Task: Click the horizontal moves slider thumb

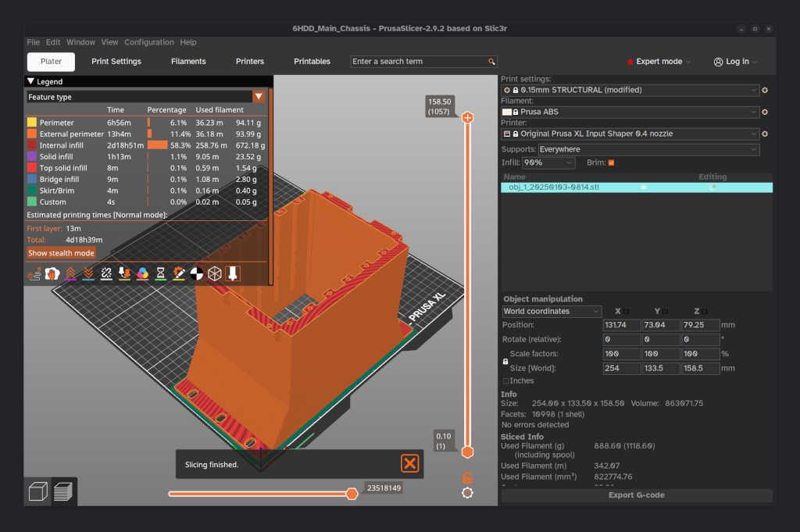Action: tap(352, 494)
